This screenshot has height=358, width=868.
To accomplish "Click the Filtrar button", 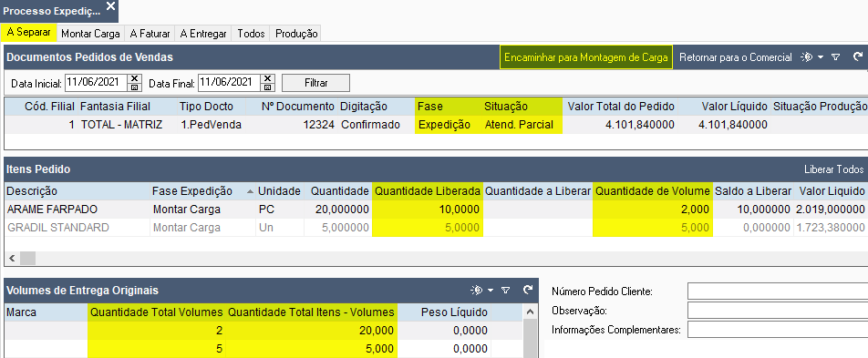I will (316, 83).
